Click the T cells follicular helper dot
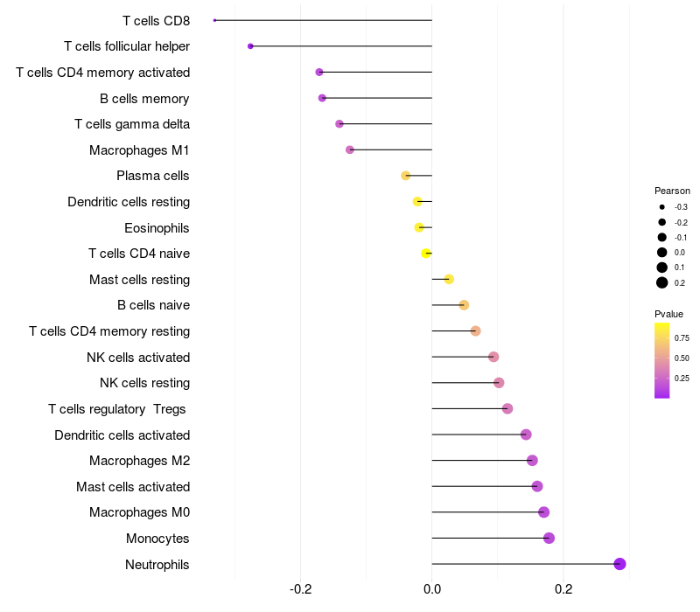 (250, 46)
